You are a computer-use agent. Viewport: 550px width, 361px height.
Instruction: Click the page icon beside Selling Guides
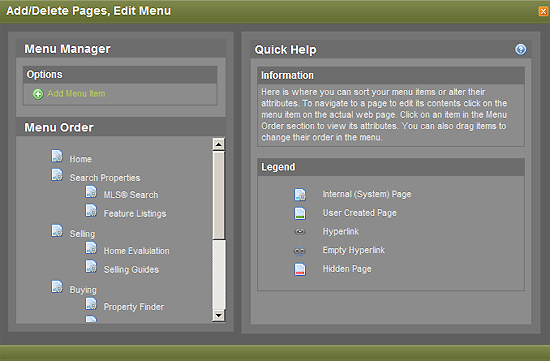[x=91, y=266]
